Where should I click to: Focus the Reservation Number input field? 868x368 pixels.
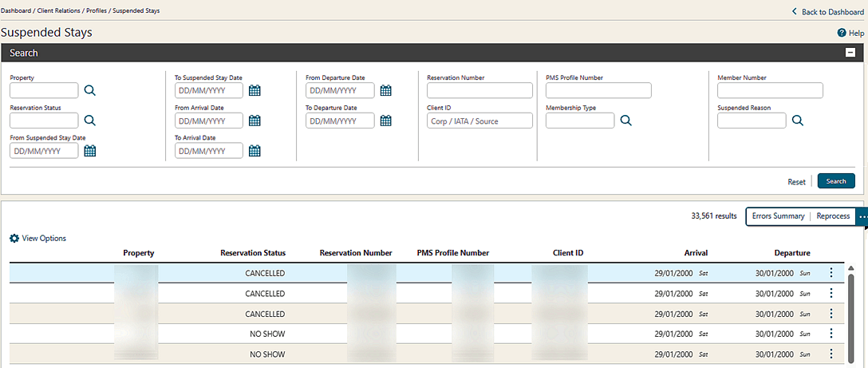(x=480, y=90)
